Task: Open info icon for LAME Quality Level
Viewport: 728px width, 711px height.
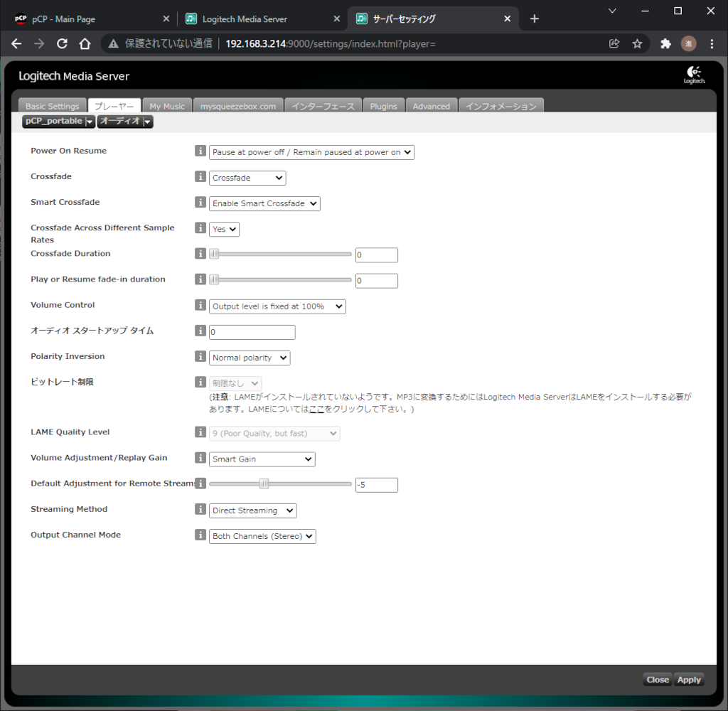Action: click(x=200, y=432)
